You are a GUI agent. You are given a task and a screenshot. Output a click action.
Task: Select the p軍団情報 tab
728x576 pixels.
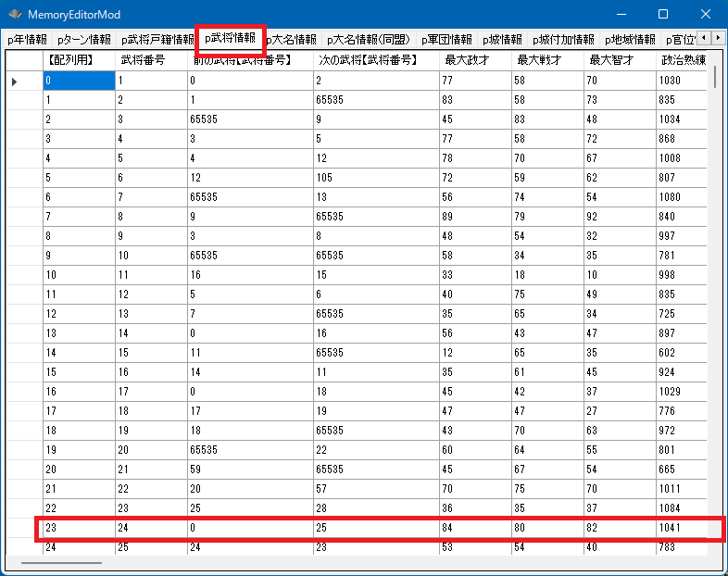click(x=446, y=40)
